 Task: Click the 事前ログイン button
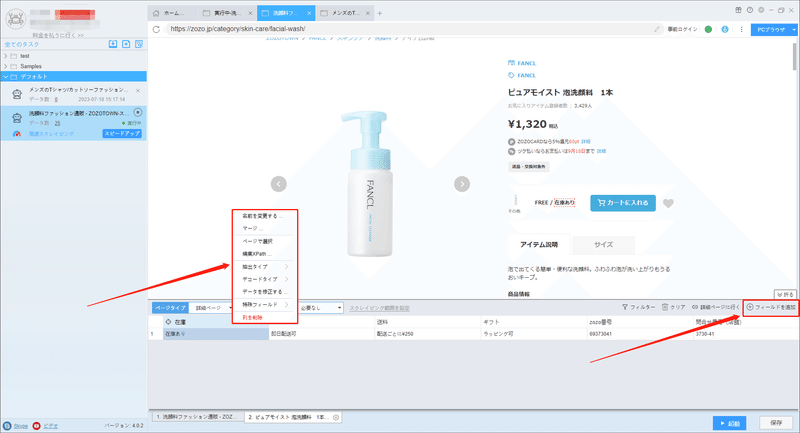tap(682, 30)
